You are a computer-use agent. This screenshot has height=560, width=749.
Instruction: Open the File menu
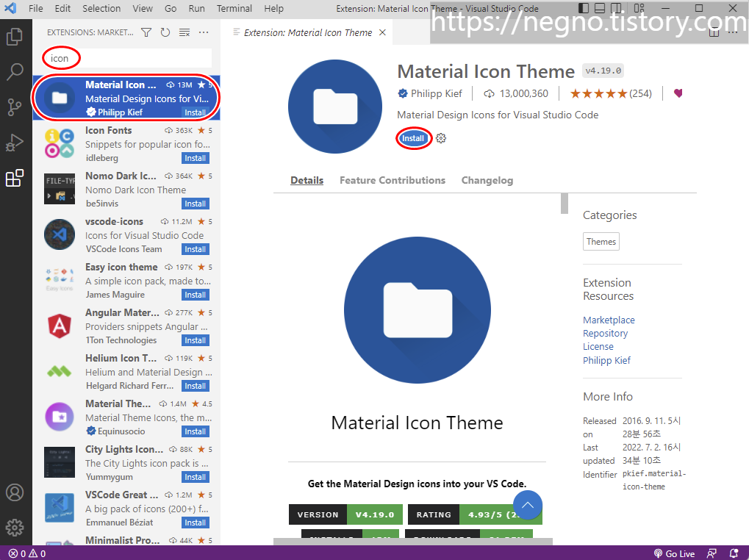point(36,9)
